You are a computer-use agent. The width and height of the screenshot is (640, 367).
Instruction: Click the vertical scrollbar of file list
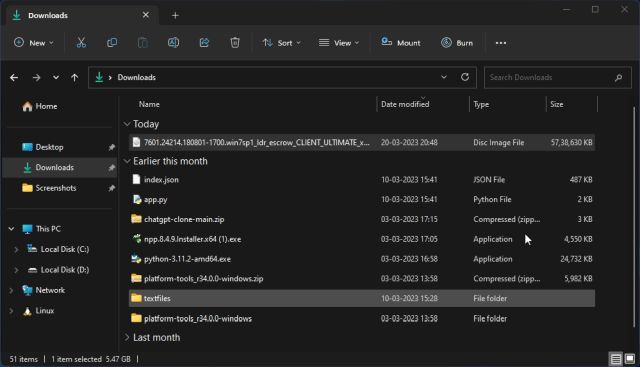tap(633, 216)
